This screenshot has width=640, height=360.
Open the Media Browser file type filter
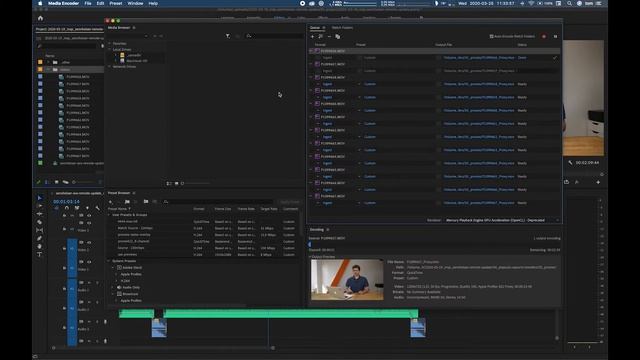228,36
